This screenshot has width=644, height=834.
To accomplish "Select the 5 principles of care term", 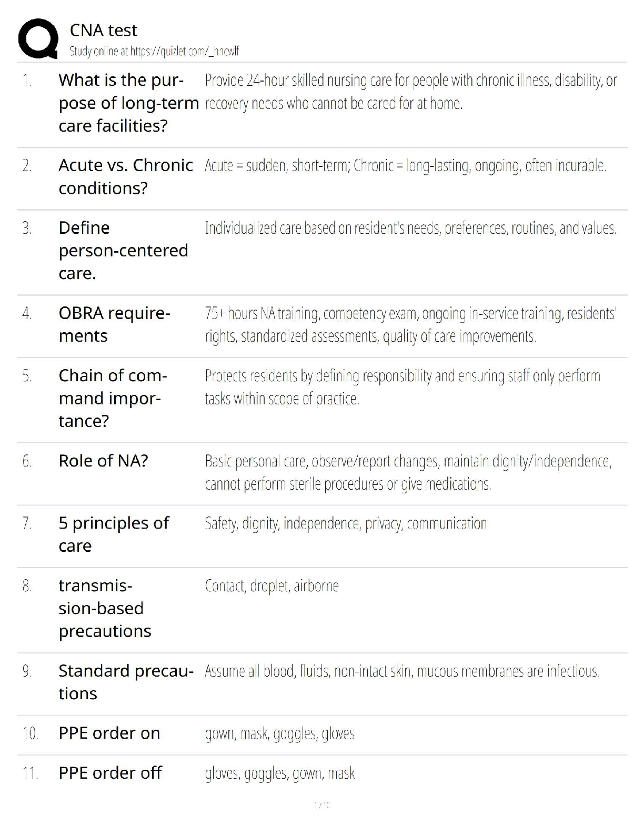I will (x=114, y=534).
